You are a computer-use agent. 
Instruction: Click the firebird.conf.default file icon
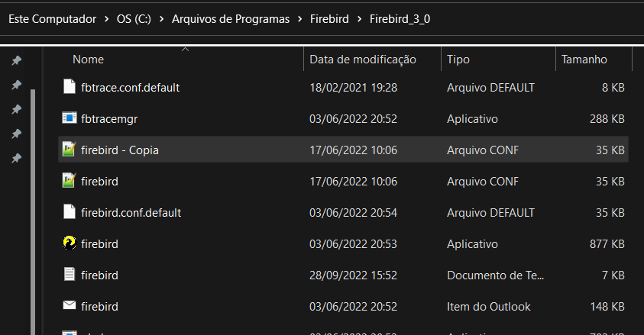pos(70,212)
